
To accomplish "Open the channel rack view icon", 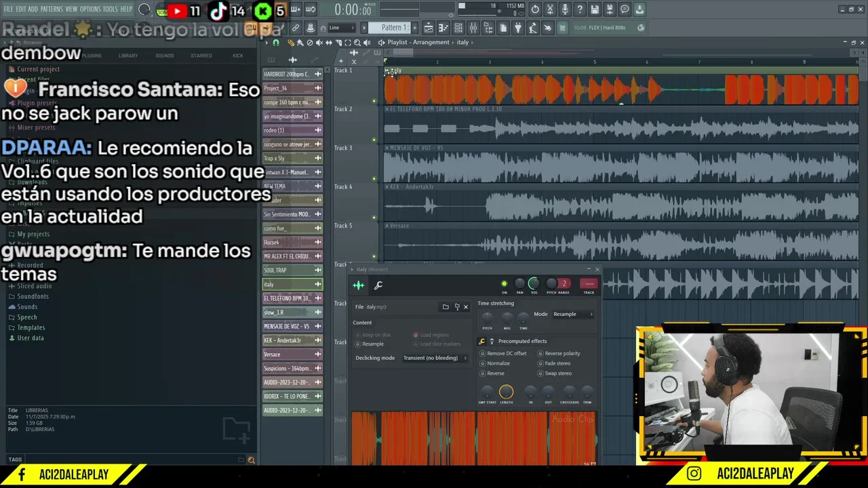I will pyautogui.click(x=458, y=28).
